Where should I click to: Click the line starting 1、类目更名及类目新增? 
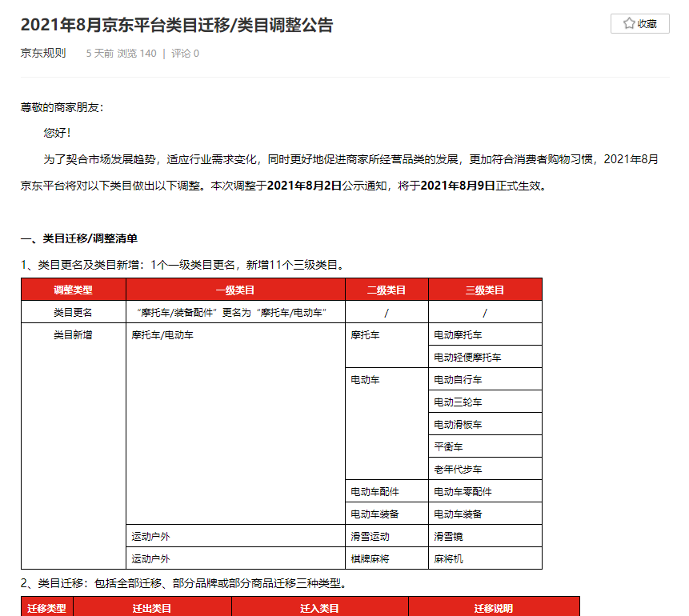pyautogui.click(x=182, y=265)
